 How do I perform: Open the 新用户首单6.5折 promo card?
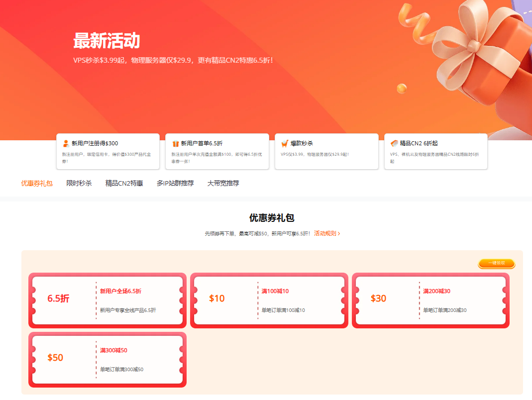[x=217, y=151]
